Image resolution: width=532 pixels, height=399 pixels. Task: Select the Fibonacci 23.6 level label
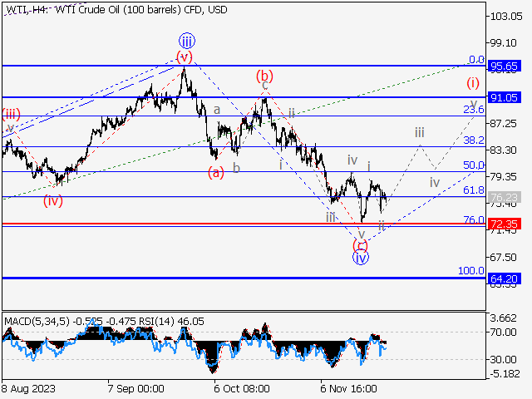point(474,109)
